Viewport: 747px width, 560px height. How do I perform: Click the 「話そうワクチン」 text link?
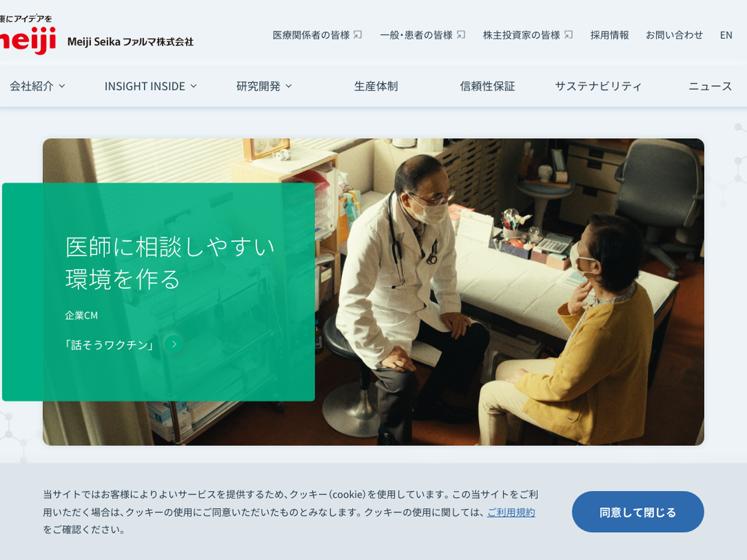pos(110,344)
